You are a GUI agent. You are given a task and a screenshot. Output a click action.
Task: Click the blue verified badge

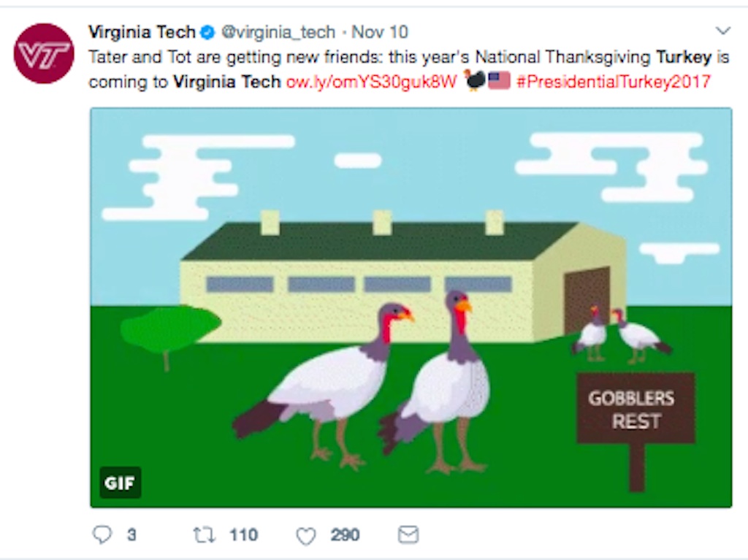pos(208,33)
